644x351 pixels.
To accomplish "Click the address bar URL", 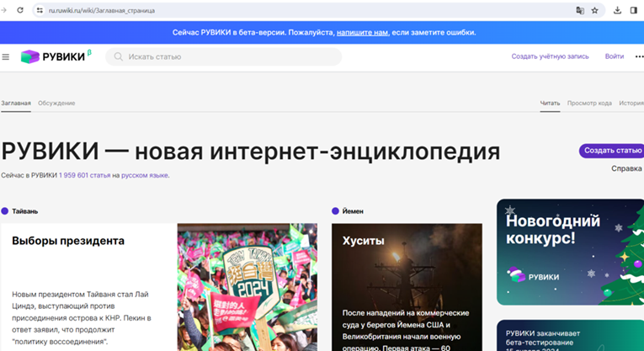I will [102, 11].
